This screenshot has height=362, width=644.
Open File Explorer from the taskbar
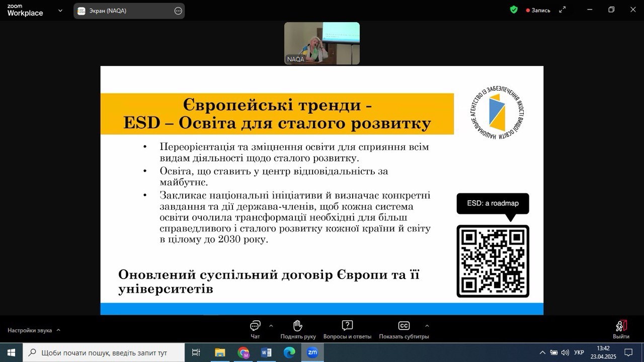tap(220, 352)
